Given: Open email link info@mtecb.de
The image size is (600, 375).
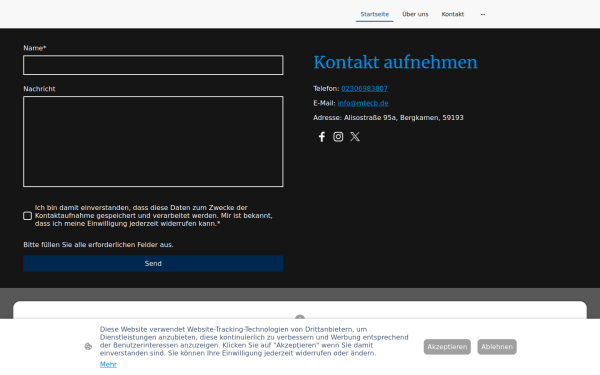Looking at the screenshot, I should (363, 103).
